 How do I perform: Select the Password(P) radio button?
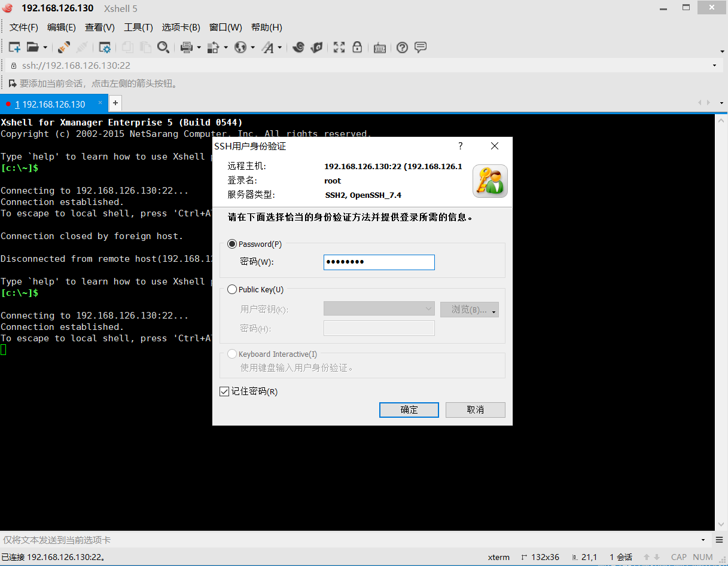point(232,244)
